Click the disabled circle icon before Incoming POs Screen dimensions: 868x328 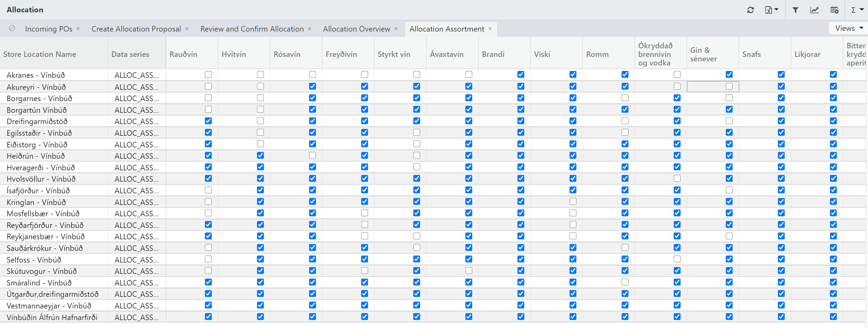(x=12, y=28)
